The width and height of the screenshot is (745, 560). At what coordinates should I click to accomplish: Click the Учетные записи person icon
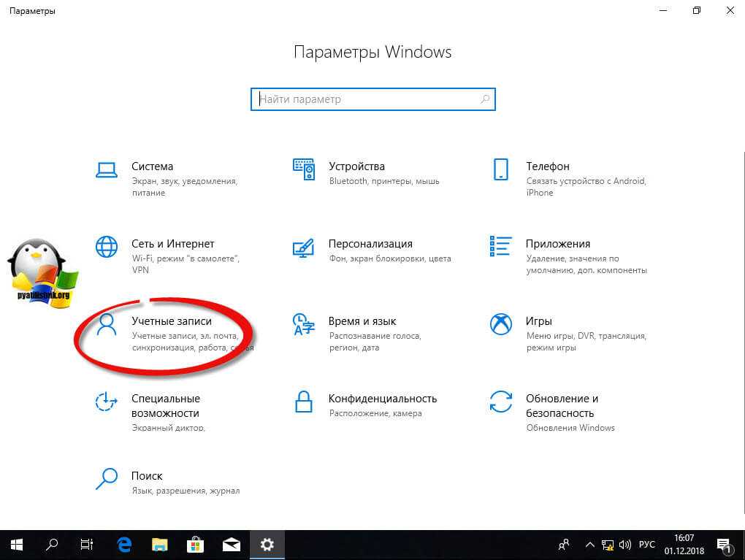pyautogui.click(x=107, y=324)
